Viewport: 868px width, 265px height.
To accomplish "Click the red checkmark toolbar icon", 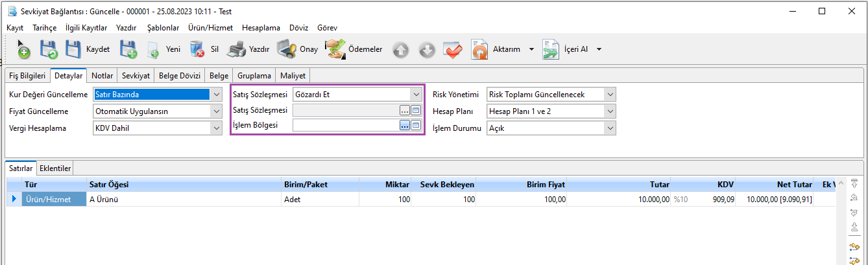I will pos(452,50).
